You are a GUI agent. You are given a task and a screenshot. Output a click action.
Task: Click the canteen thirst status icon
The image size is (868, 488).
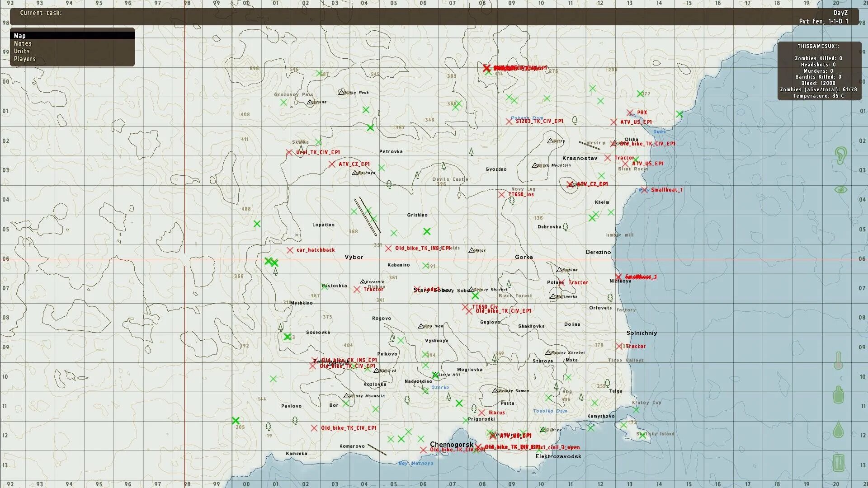(x=838, y=395)
